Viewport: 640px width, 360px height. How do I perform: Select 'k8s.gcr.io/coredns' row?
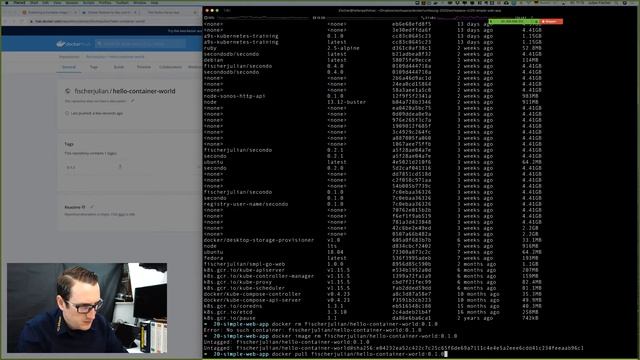pyautogui.click(x=372, y=306)
